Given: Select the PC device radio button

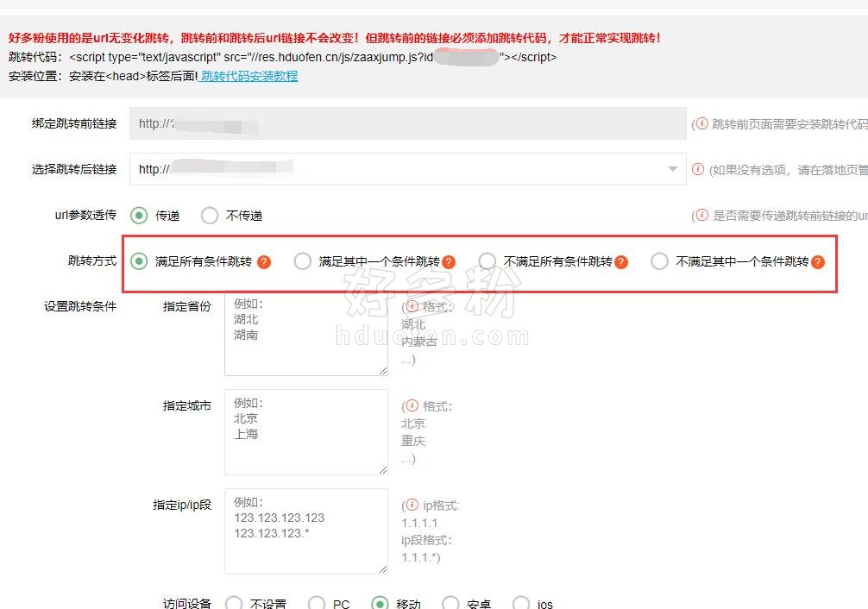Looking at the screenshot, I should click(317, 604).
